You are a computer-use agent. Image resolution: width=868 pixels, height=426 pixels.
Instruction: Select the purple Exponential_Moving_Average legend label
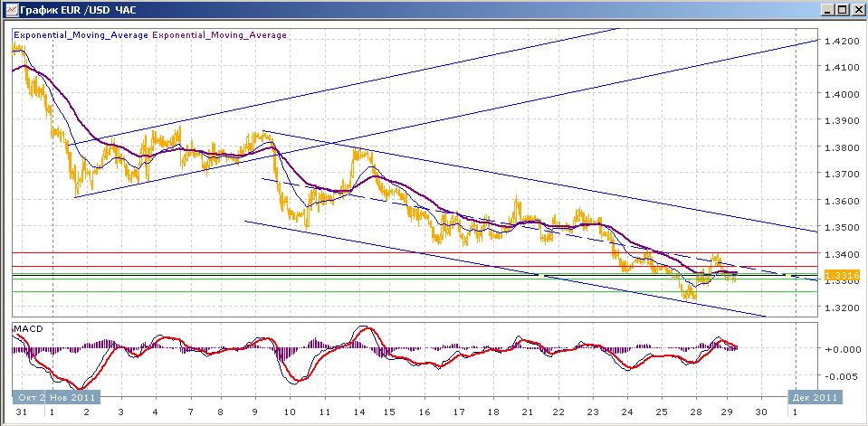tap(219, 35)
